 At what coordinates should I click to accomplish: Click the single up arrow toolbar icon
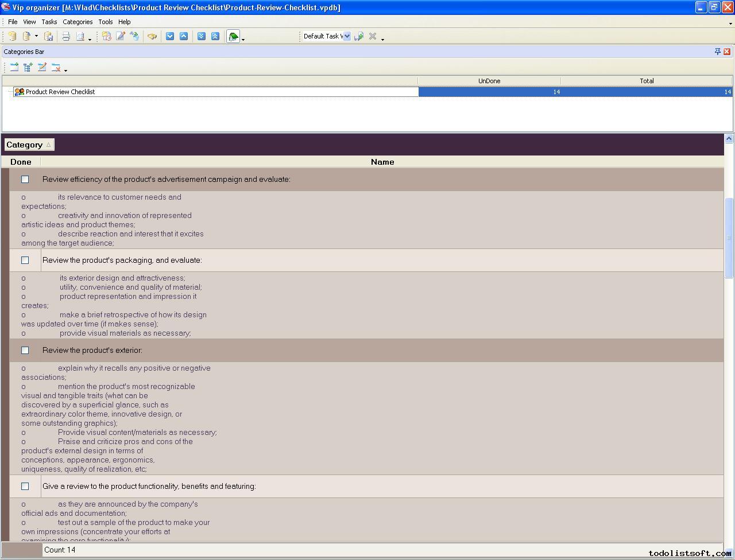pyautogui.click(x=184, y=36)
